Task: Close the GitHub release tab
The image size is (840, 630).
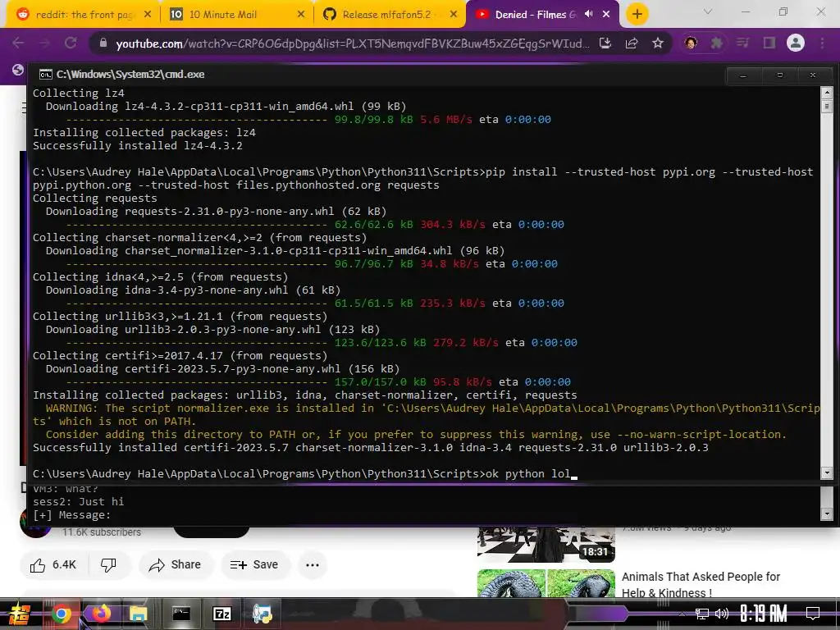Action: [x=454, y=15]
